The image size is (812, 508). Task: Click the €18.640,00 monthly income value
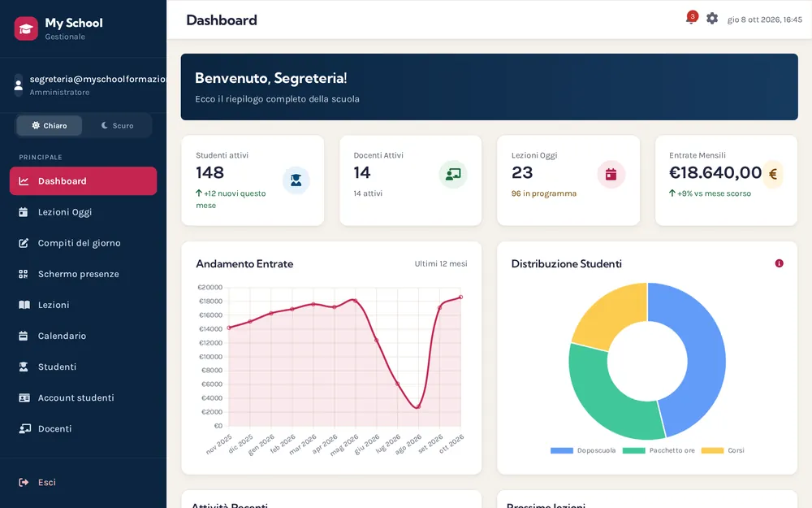[x=715, y=172]
